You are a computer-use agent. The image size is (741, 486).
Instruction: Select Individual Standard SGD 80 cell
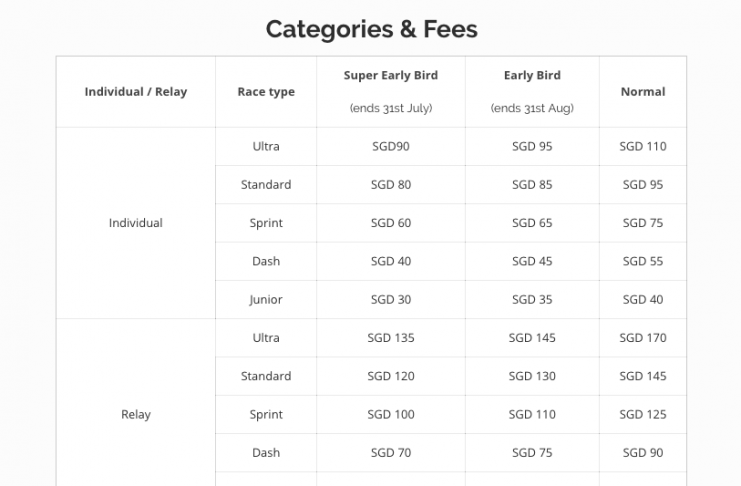point(391,184)
